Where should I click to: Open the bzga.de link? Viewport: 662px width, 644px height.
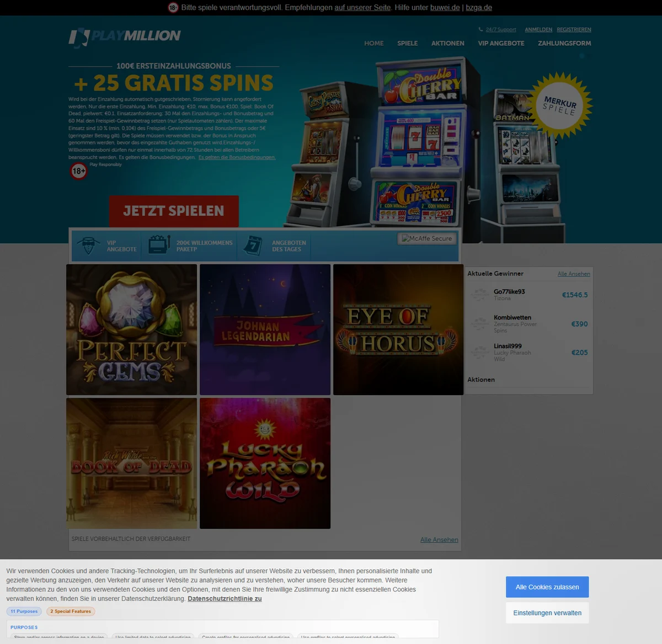point(479,8)
